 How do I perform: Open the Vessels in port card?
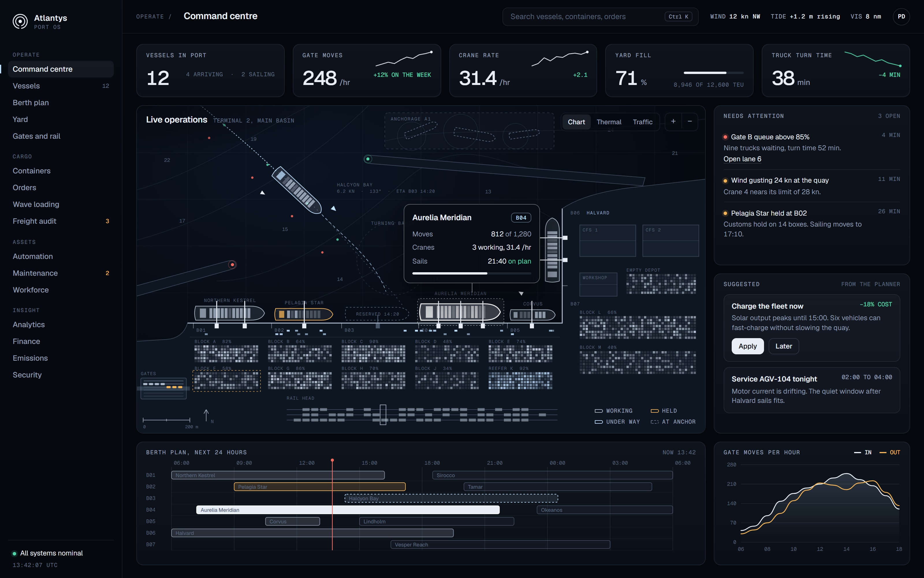(x=210, y=70)
